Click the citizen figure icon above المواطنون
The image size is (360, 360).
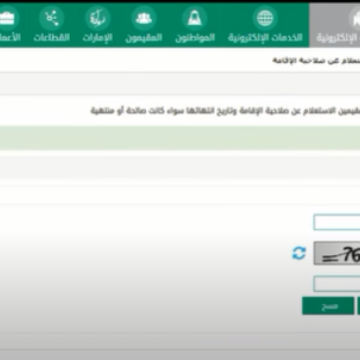pos(195,18)
